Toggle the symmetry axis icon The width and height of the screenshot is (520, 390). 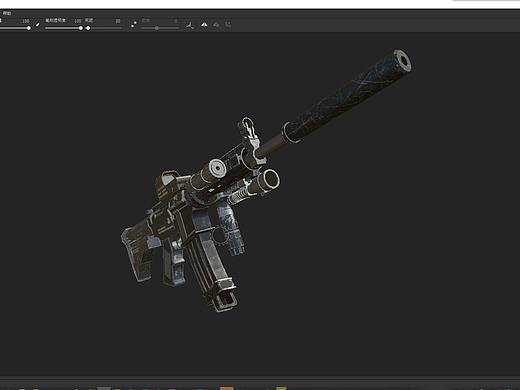tap(190, 25)
